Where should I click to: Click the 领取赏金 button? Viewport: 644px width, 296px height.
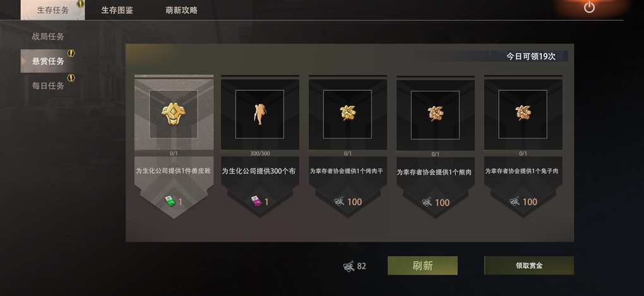coord(529,266)
